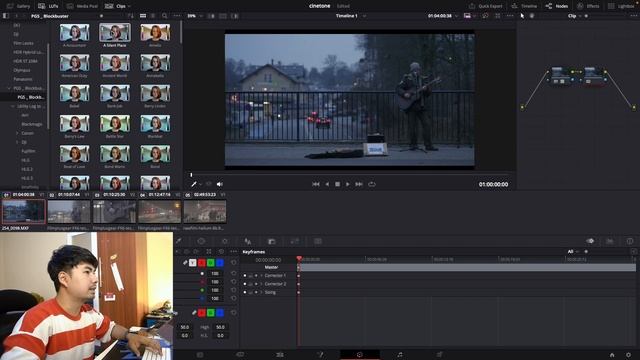The height and width of the screenshot is (360, 640).
Task: Expand the Sizing keyframe track
Action: [261, 293]
